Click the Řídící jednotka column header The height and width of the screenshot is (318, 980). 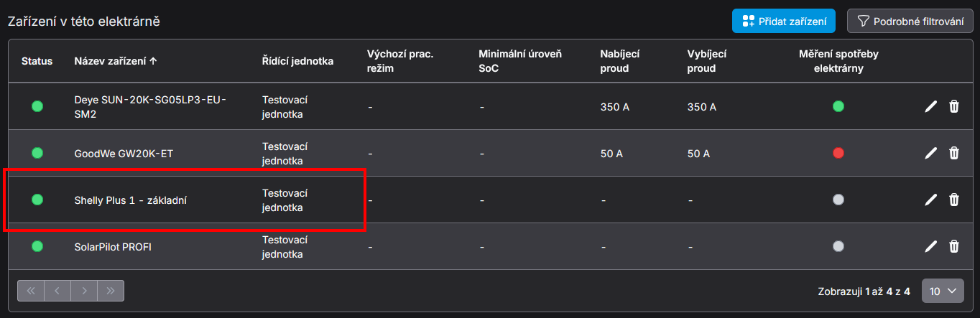(x=297, y=61)
